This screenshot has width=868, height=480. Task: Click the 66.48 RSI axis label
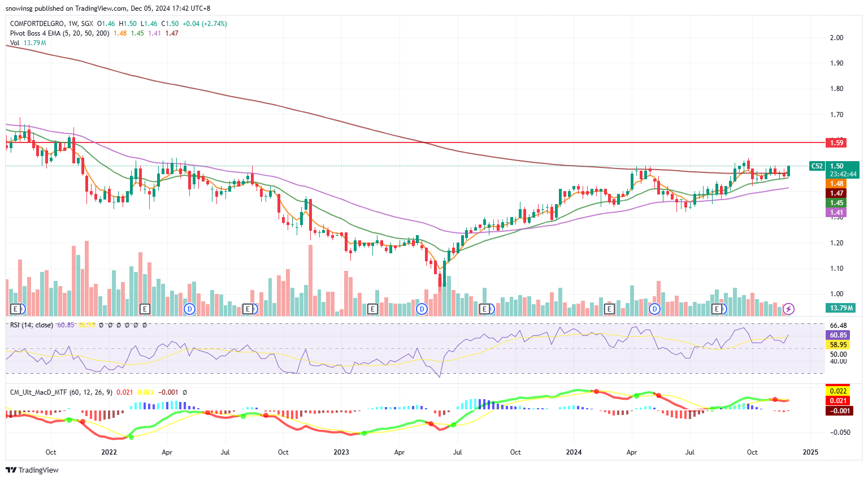pyautogui.click(x=839, y=326)
